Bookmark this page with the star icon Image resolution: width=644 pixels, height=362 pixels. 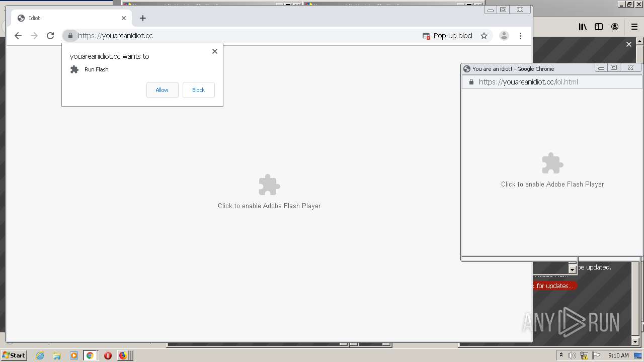pos(484,36)
